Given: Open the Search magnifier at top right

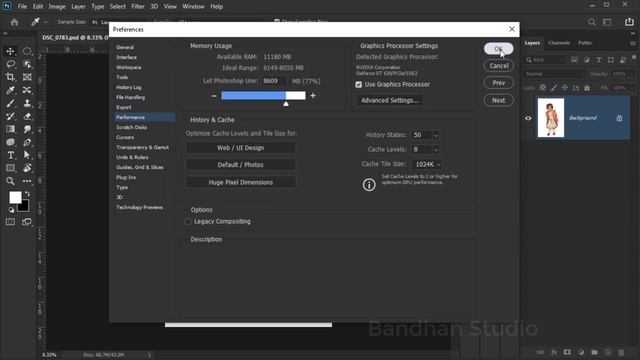Looking at the screenshot, I should [x=591, y=22].
